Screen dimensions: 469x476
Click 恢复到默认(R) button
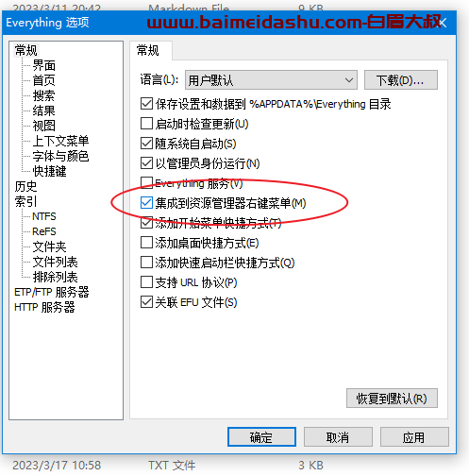(x=392, y=399)
